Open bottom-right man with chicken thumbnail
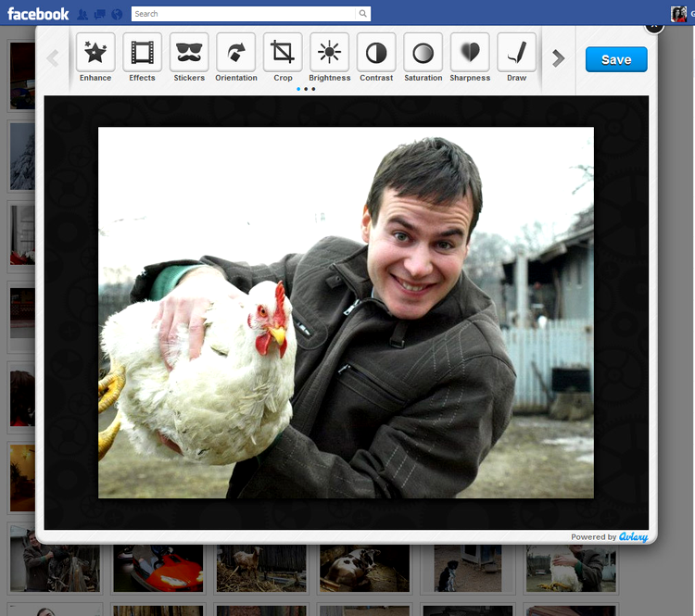 [571, 568]
